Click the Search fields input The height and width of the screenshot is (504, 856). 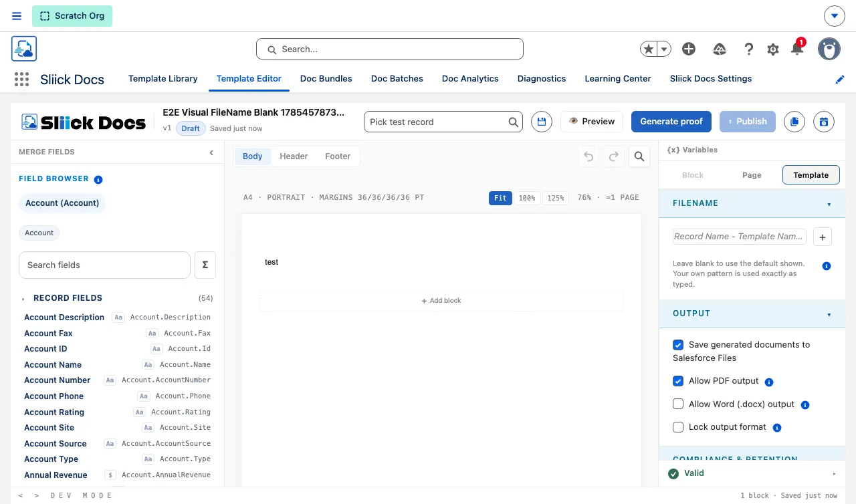pos(104,265)
